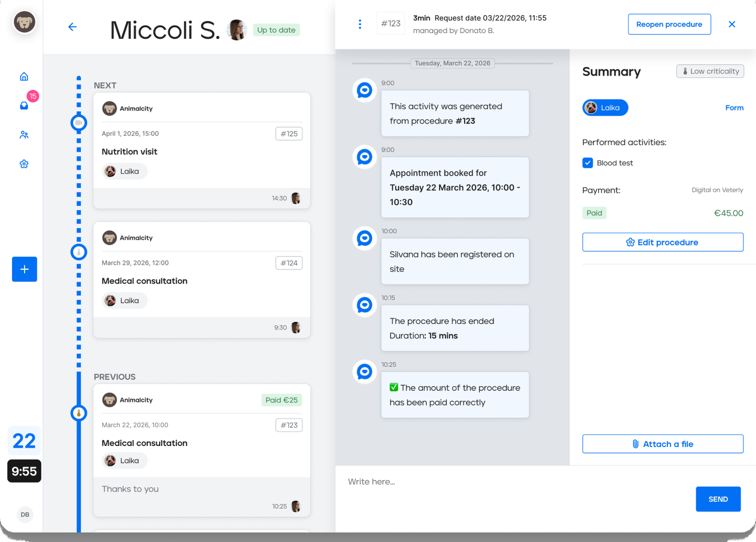The image size is (756, 542).
Task: Click Miccoli S. profile photo
Action: (237, 30)
